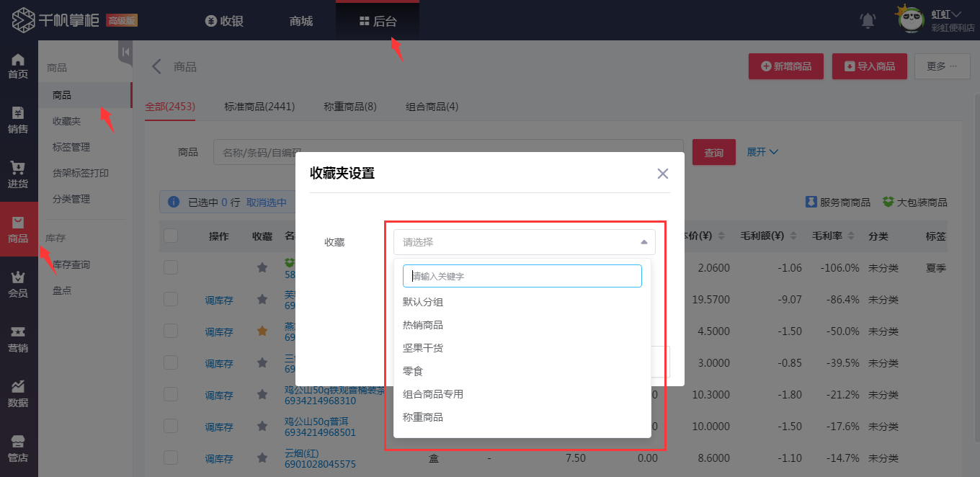Image resolution: width=980 pixels, height=477 pixels.
Task: Check the row checkbox for 鸡公山50g普洱
Action: [170, 427]
